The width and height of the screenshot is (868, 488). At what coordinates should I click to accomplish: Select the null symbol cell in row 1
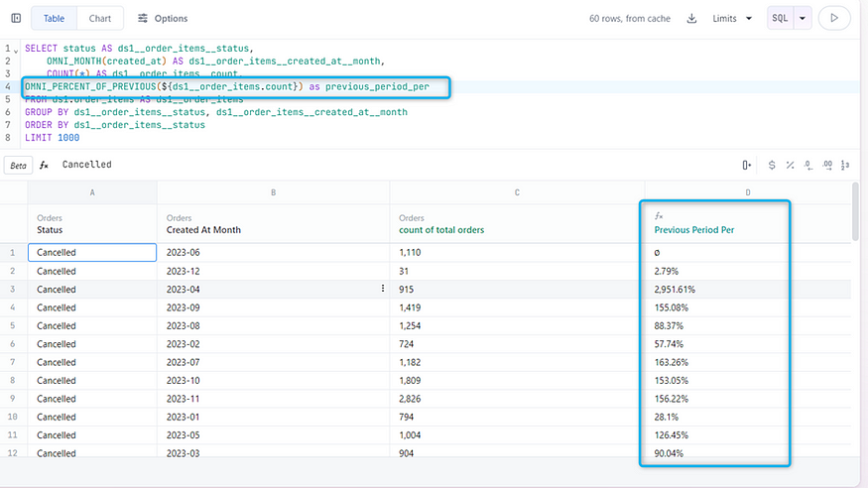748,252
